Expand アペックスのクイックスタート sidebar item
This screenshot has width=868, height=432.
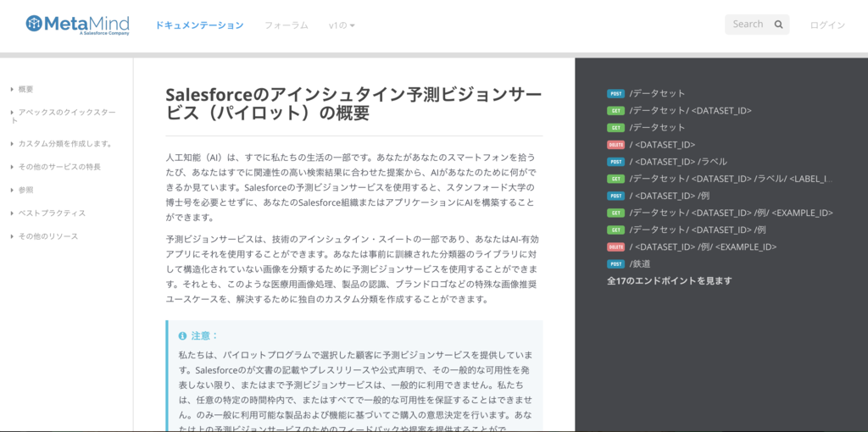click(x=64, y=116)
